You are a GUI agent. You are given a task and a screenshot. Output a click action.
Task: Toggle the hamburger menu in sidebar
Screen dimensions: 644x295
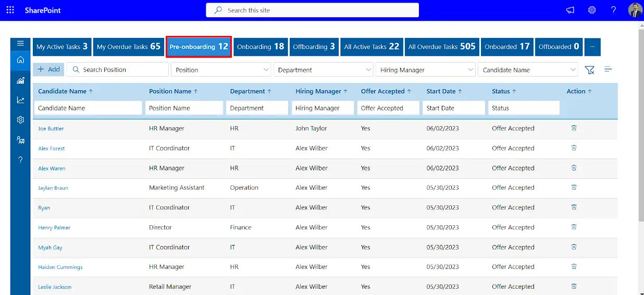click(20, 44)
